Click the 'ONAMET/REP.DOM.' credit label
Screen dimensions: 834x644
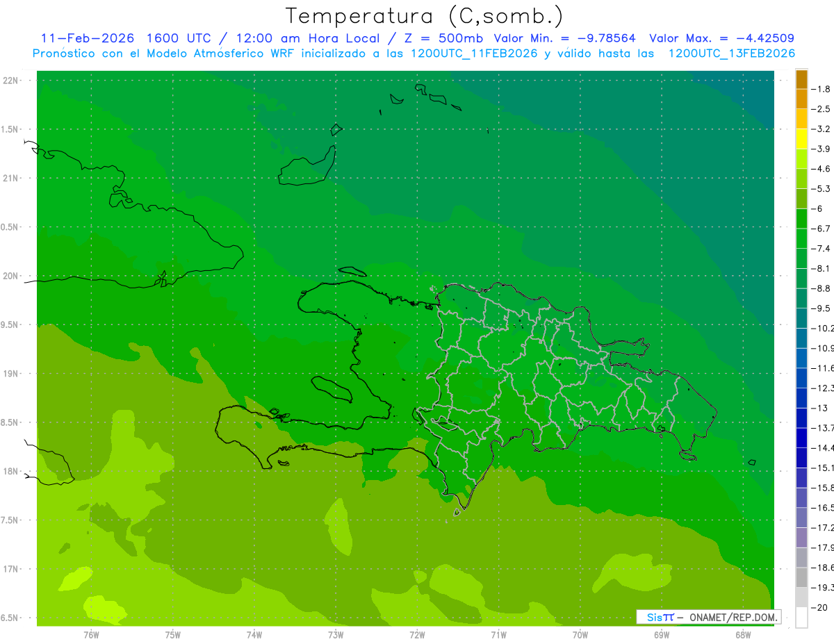[x=733, y=617]
